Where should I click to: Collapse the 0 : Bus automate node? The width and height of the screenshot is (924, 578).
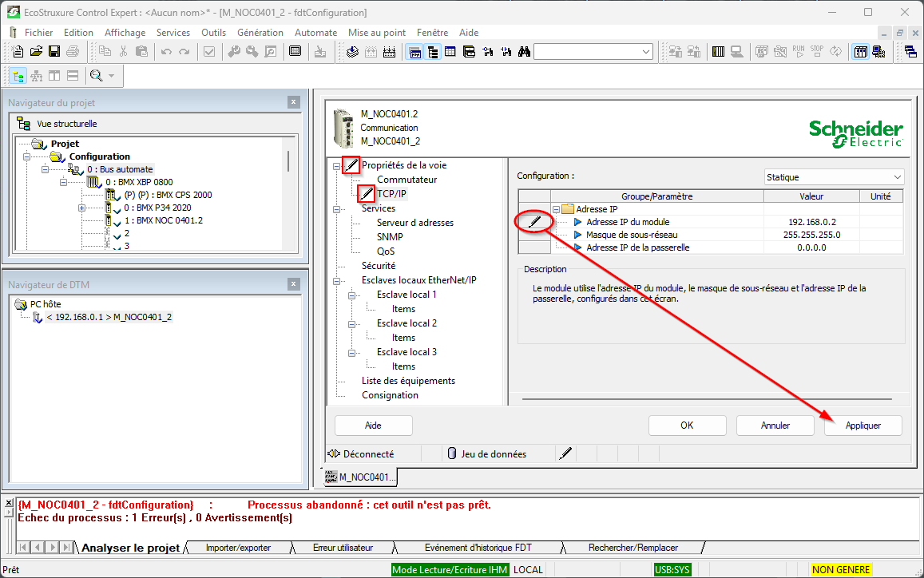pos(45,170)
